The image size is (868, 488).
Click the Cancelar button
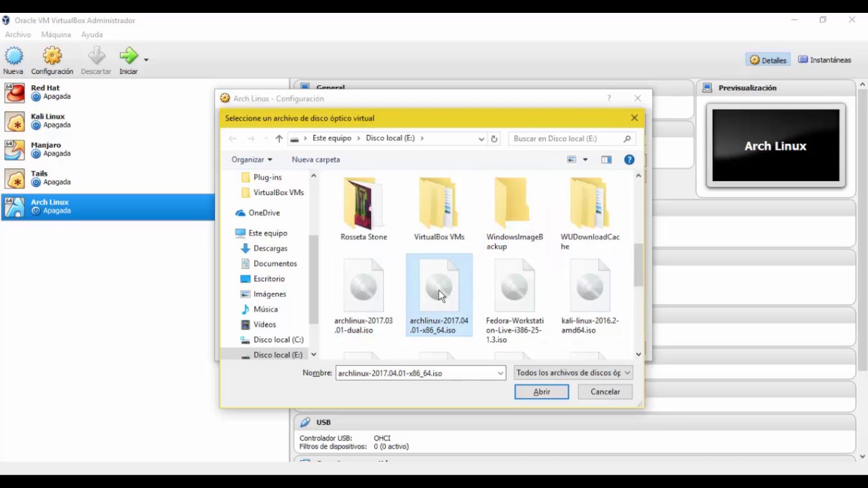(x=605, y=392)
